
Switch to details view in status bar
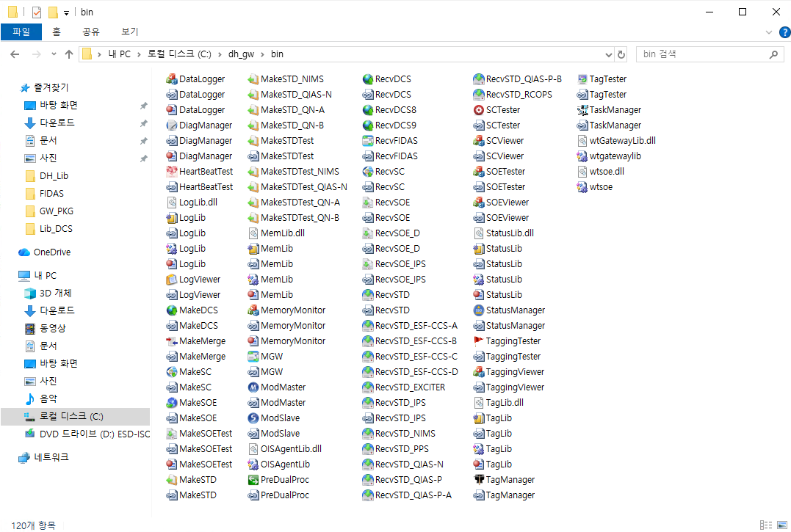765,525
